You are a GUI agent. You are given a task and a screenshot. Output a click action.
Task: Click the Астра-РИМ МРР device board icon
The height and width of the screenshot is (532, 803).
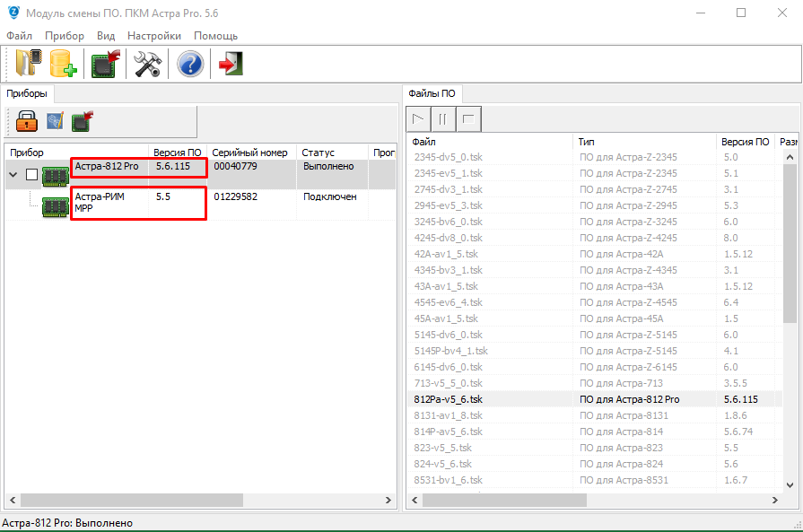tap(56, 207)
